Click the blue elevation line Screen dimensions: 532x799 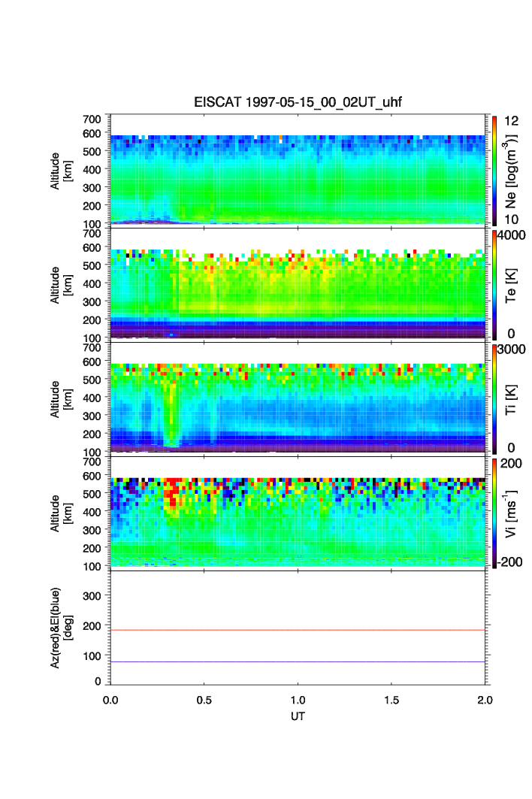tap(298, 662)
